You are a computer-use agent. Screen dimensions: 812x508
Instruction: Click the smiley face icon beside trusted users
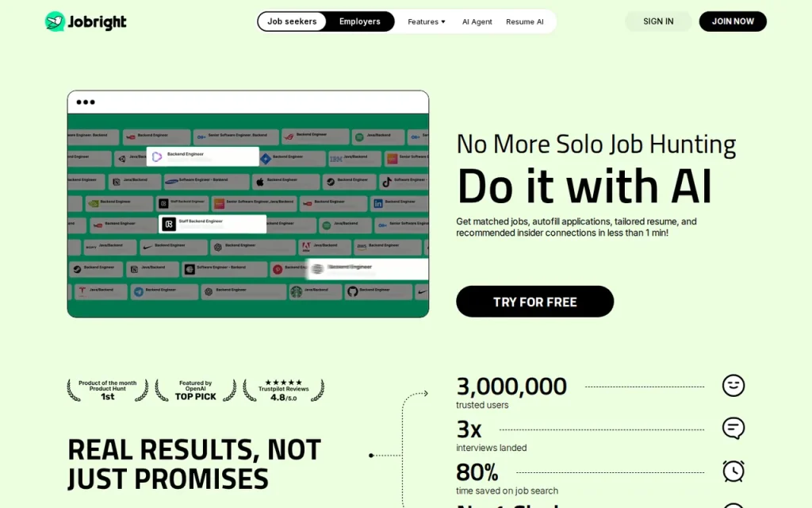733,386
